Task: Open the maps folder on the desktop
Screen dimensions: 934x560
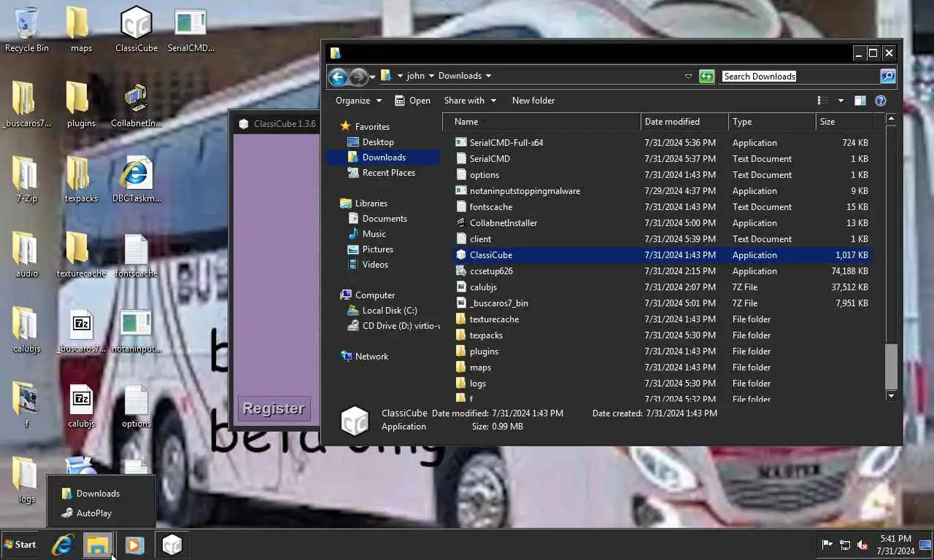Action: coord(81,29)
